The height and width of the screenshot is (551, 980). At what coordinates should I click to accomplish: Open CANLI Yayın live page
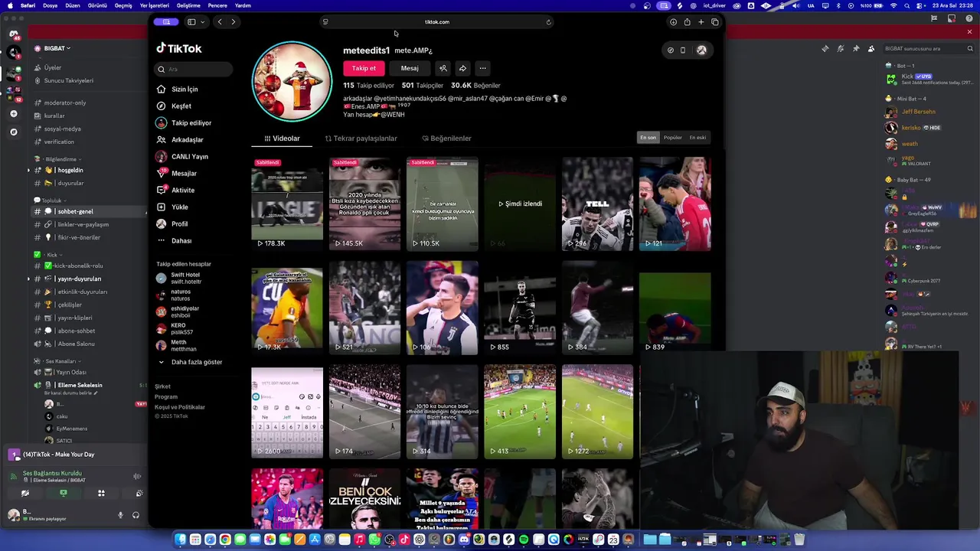(x=182, y=156)
